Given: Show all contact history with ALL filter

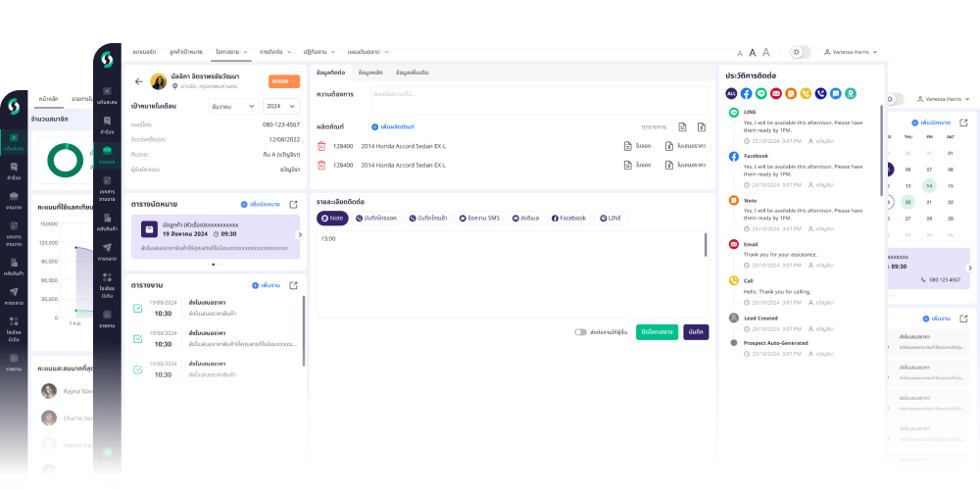Looking at the screenshot, I should point(731,93).
